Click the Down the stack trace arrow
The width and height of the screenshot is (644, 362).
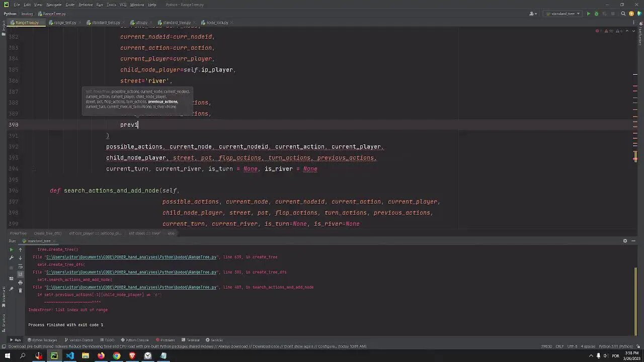(20, 257)
